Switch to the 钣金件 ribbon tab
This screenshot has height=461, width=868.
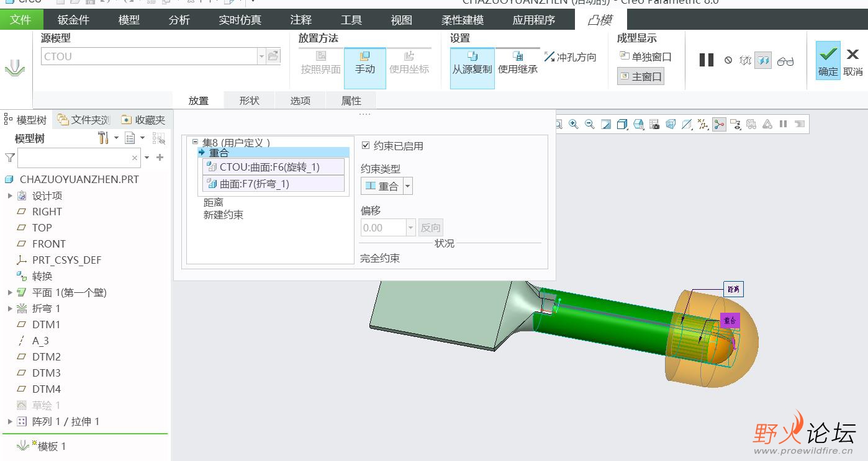(x=73, y=20)
